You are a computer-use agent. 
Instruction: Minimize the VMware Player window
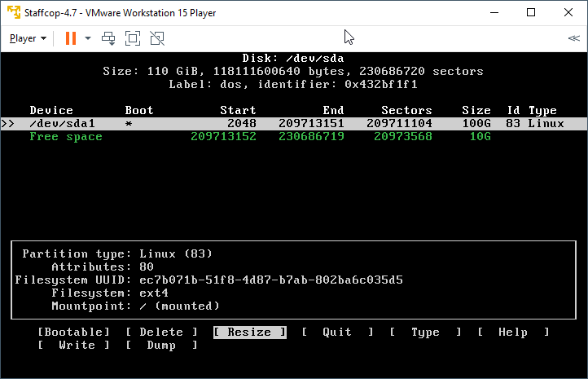point(494,12)
